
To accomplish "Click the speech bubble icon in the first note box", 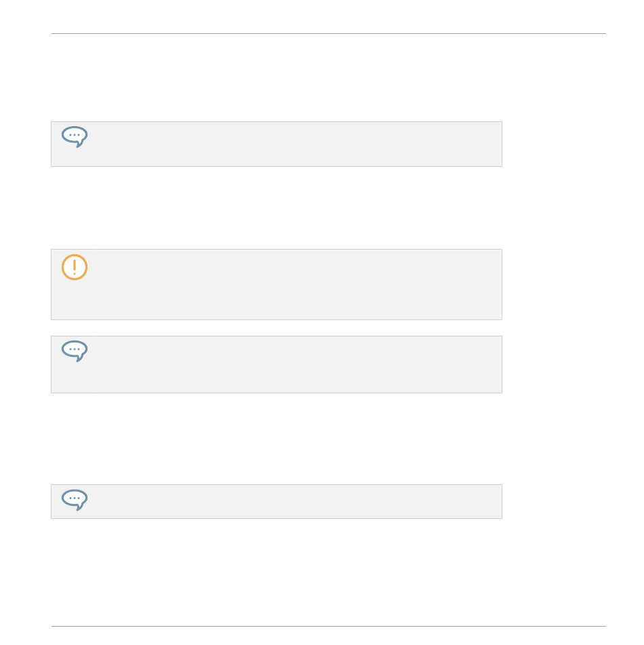I will pos(75,136).
